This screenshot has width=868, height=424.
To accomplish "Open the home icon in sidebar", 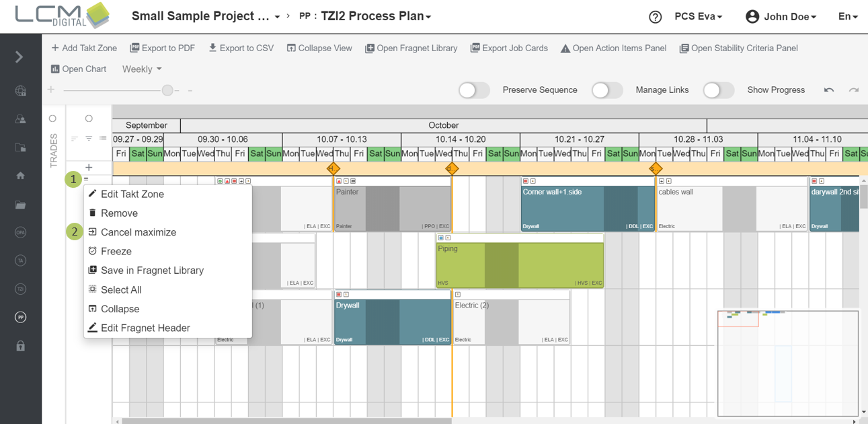I will 21,176.
